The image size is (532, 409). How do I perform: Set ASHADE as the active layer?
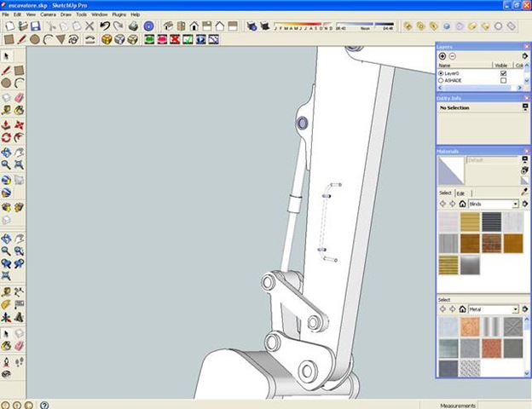pos(441,81)
